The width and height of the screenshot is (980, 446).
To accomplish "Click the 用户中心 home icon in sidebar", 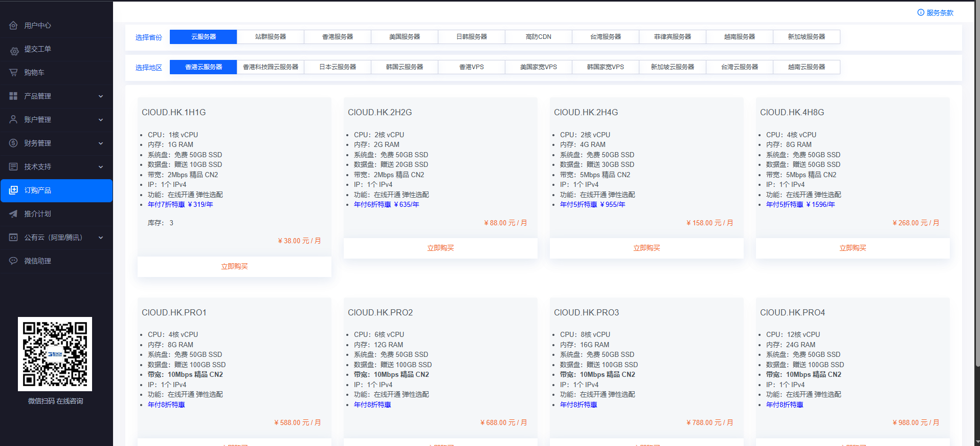I will coord(13,25).
